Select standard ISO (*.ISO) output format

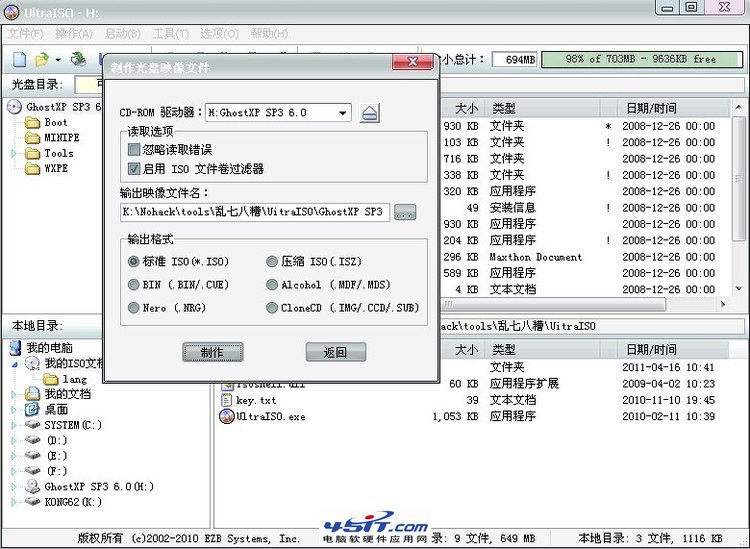(x=133, y=262)
